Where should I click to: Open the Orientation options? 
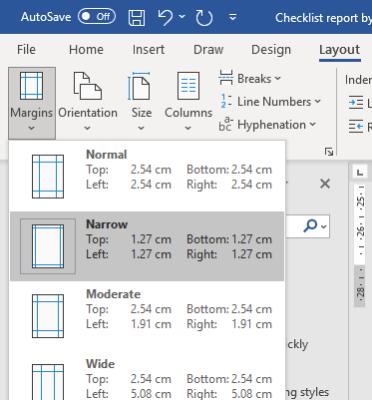pyautogui.click(x=88, y=103)
